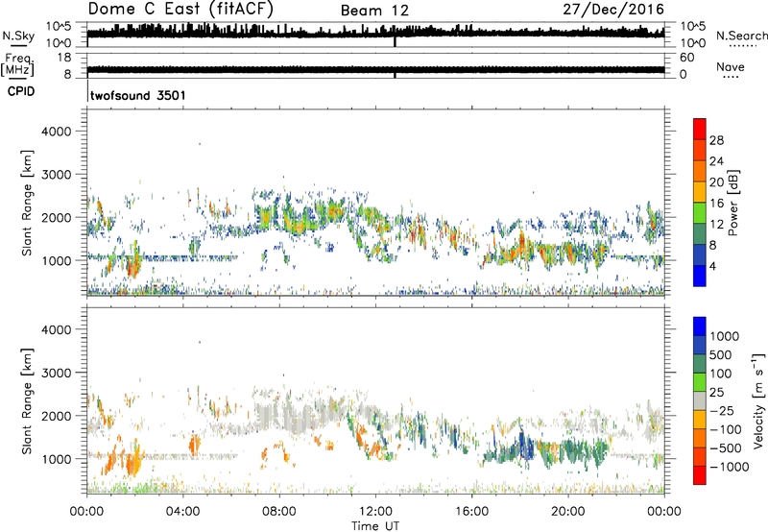
Task: Click the red bottom of the Velocity colorbar
Action: 700,475
